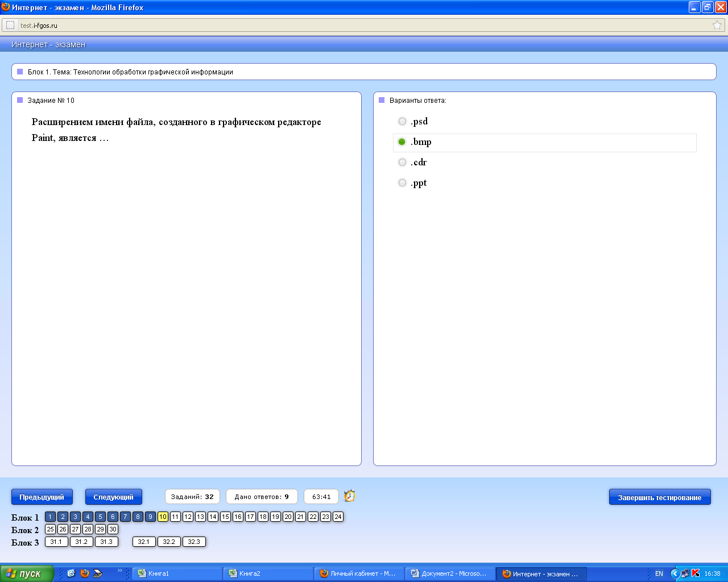Jump to question 12

(188, 517)
